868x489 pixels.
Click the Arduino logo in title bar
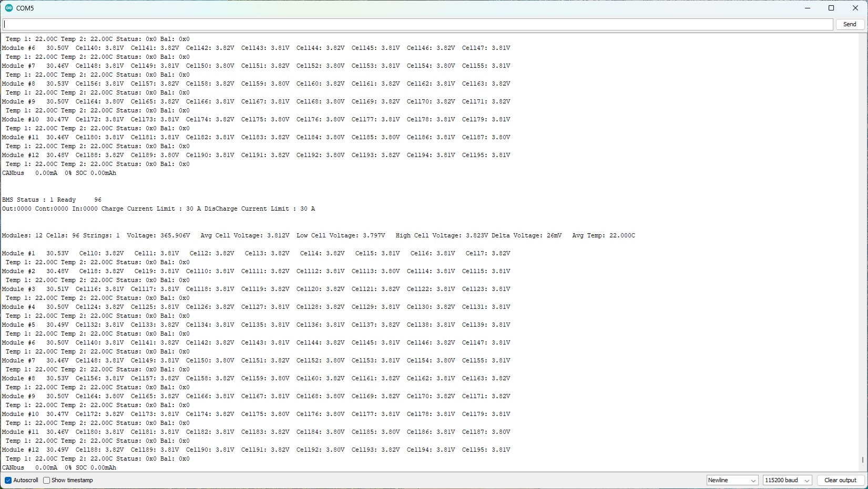click(8, 8)
